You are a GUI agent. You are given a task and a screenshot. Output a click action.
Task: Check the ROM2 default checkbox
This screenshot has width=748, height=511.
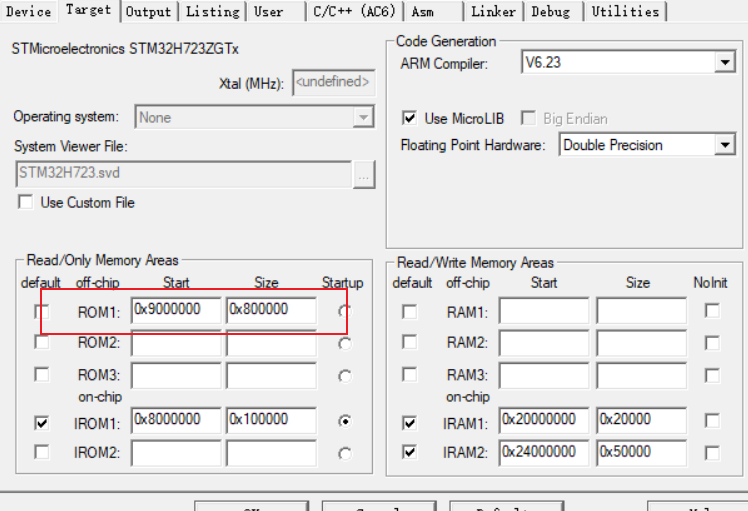click(42, 342)
